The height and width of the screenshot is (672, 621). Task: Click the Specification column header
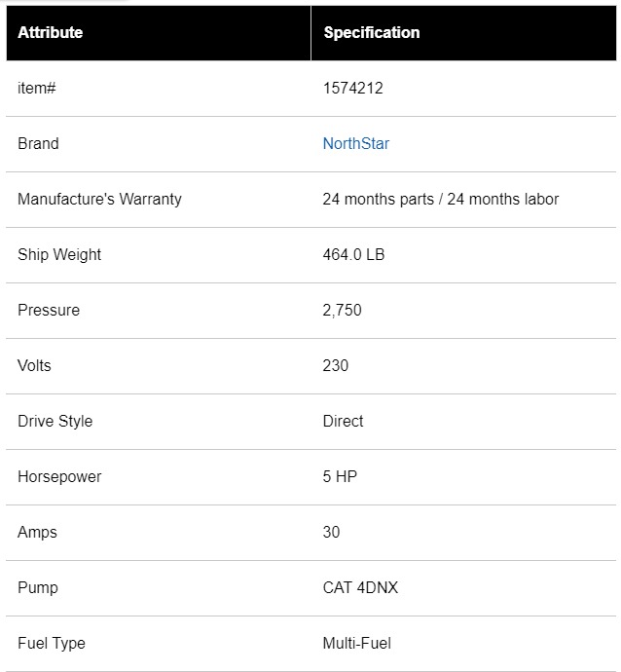click(x=372, y=33)
